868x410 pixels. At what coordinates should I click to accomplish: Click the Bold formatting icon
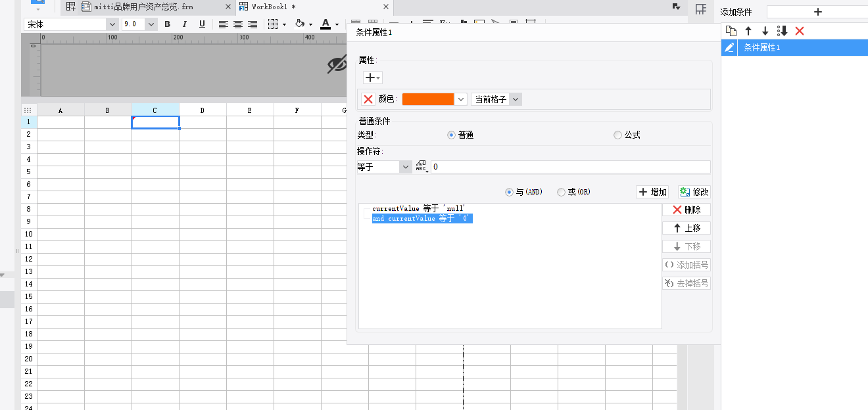coord(167,24)
